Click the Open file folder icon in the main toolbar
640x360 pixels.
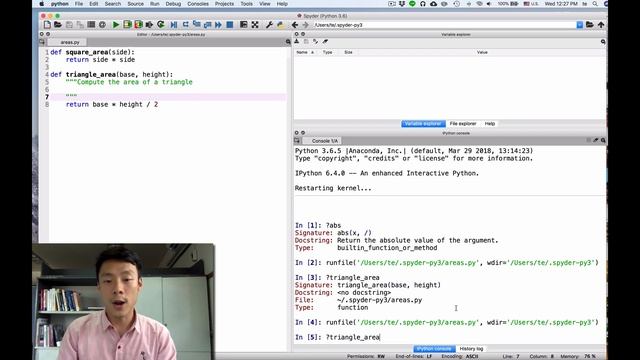pos(58,25)
